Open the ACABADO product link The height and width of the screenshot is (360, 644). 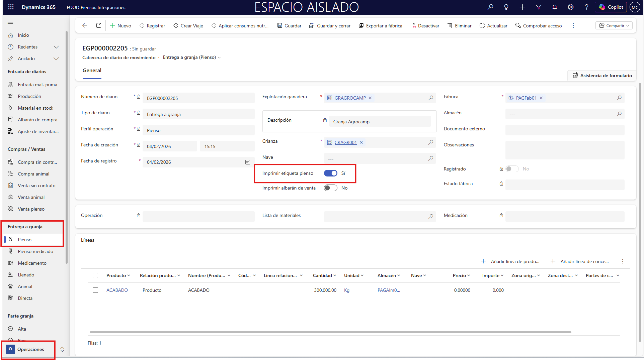tap(117, 290)
